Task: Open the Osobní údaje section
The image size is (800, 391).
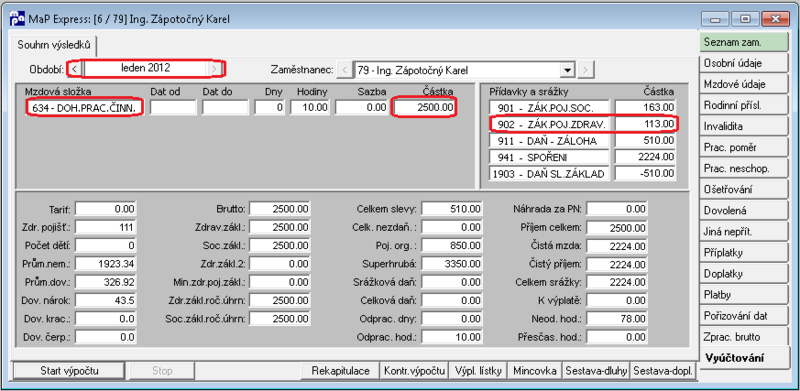Action: [743, 63]
